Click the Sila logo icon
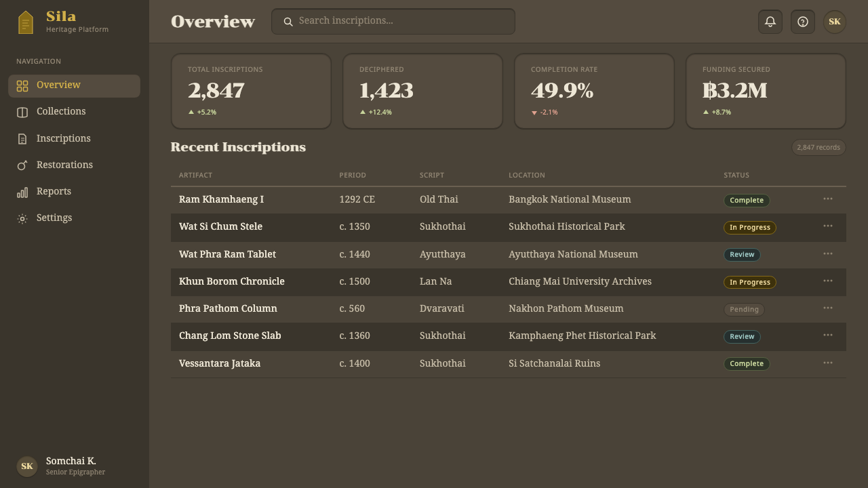The image size is (868, 488). coord(25,22)
